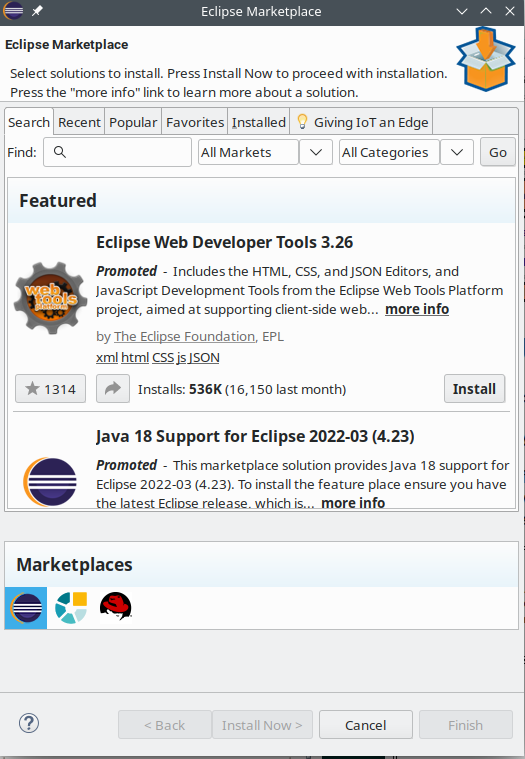Open the All Markets dropdown arrow
This screenshot has width=525, height=759.
(316, 152)
